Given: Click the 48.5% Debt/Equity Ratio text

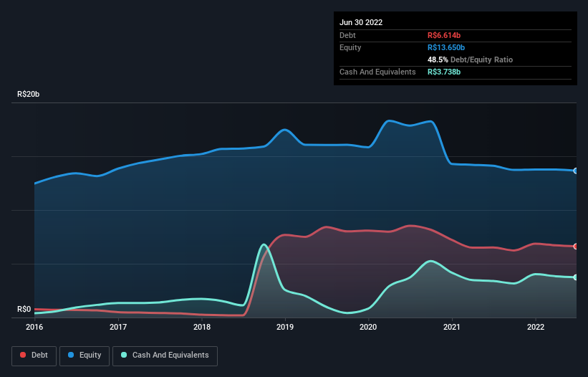Looking at the screenshot, I should (x=471, y=59).
